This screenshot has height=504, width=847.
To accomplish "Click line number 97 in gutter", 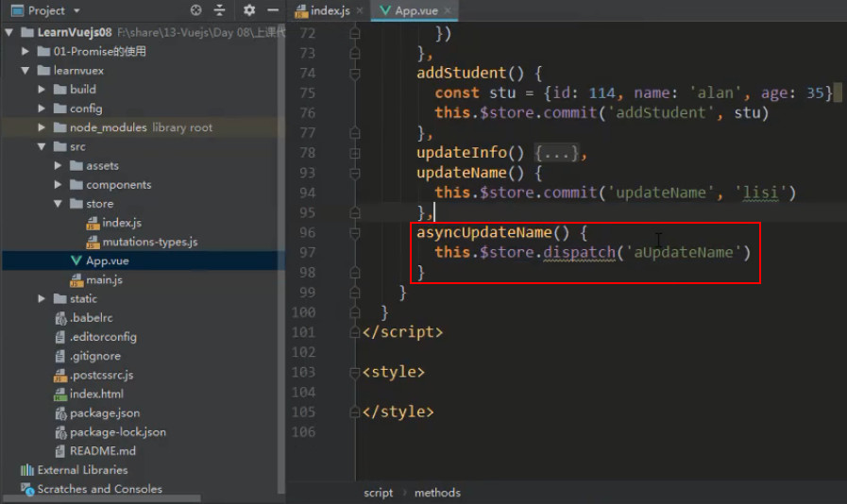I will 308,253.
